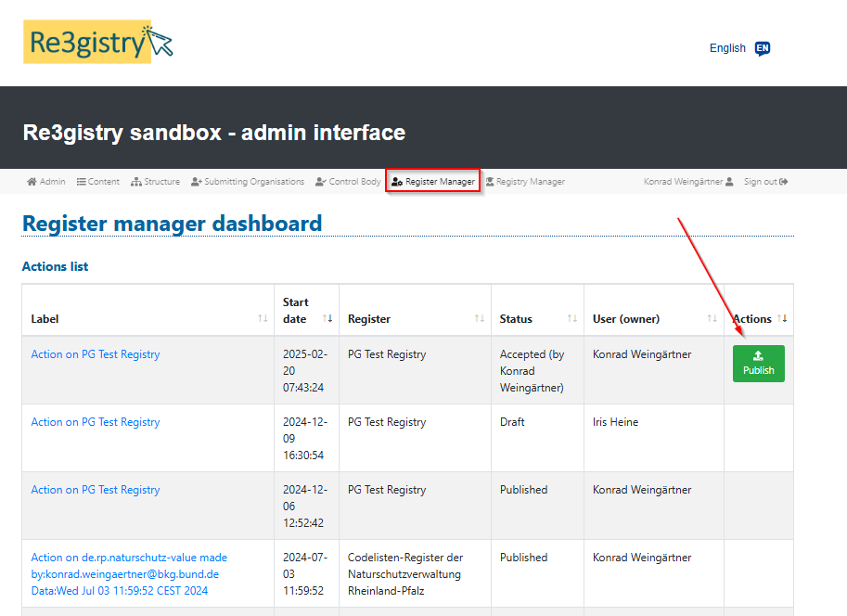
Task: Select the Register Manager tab
Action: pos(432,182)
